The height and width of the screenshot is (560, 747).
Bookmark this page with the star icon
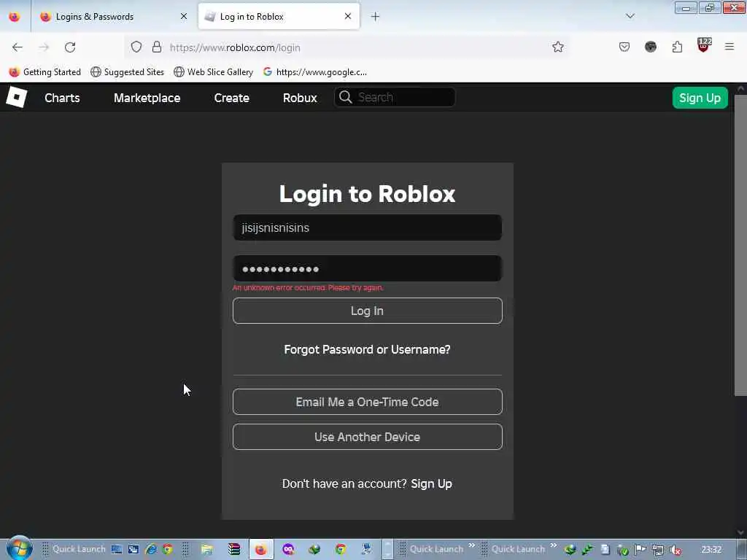click(x=558, y=47)
